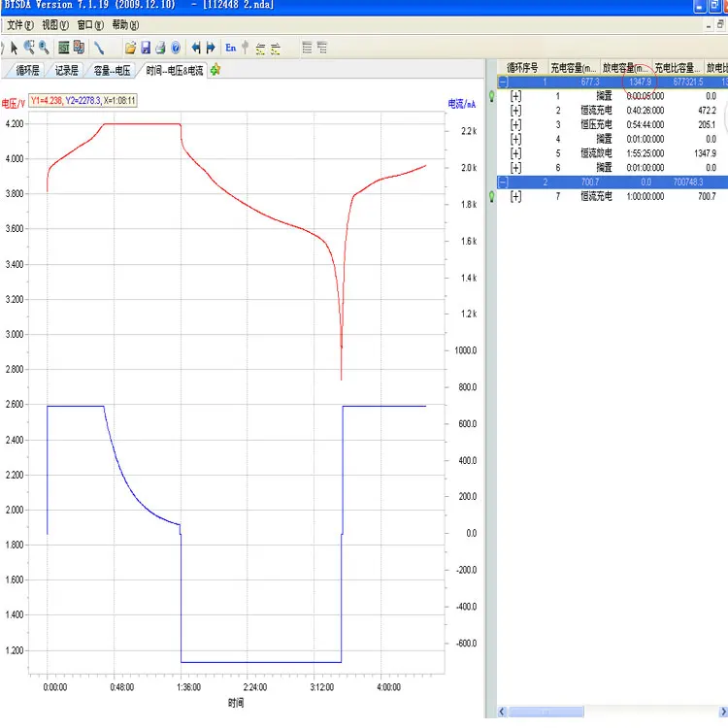Open the 视图(V) menu

coord(55,25)
